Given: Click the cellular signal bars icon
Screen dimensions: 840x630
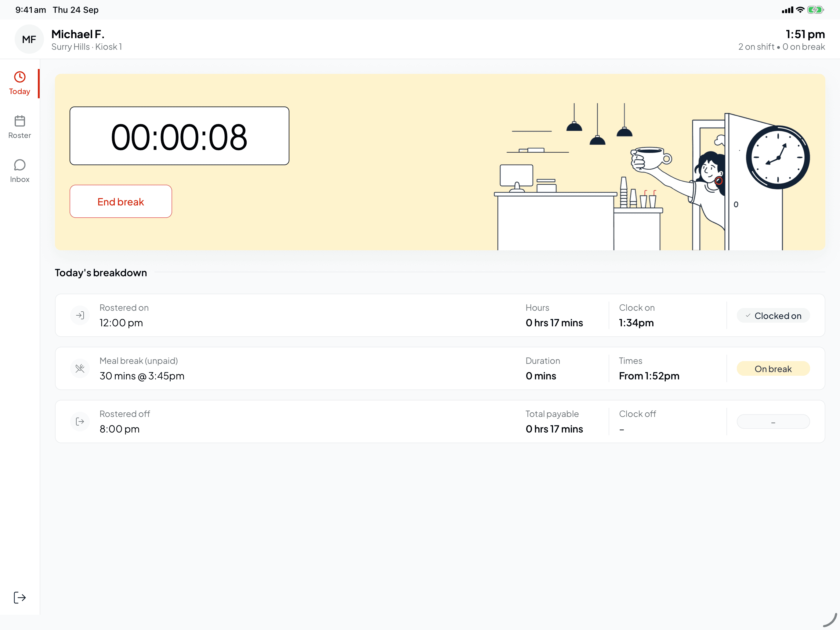Looking at the screenshot, I should point(787,10).
